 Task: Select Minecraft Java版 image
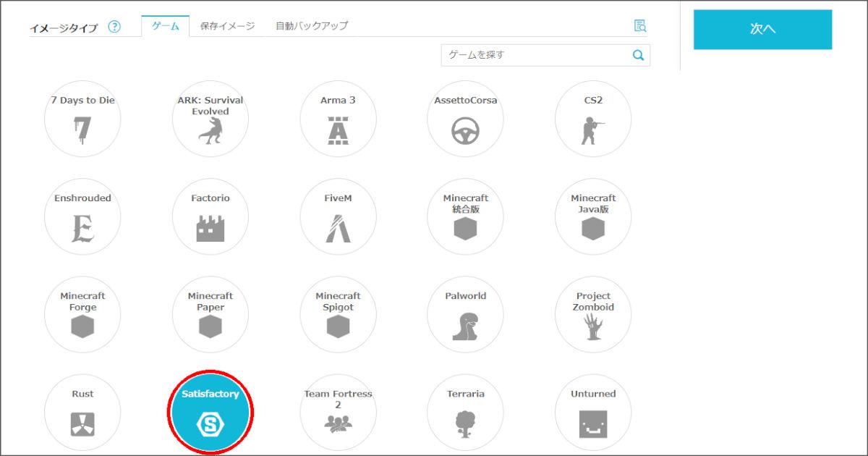[x=593, y=216]
